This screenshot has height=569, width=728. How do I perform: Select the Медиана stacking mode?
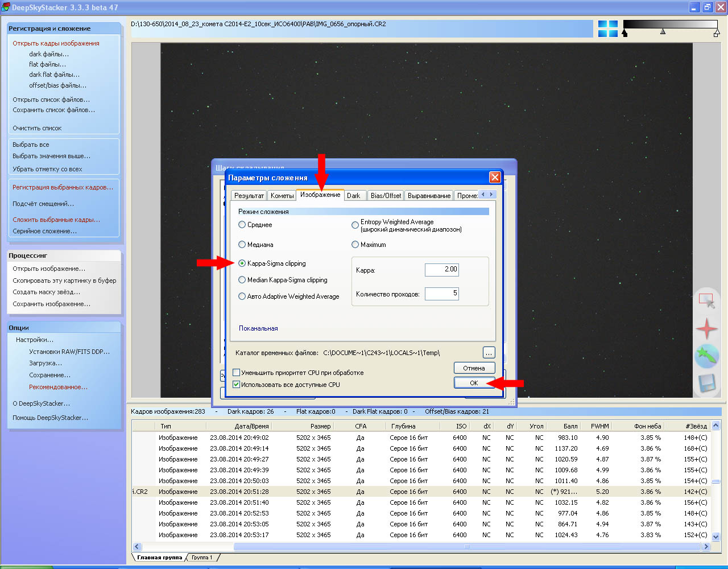point(242,245)
